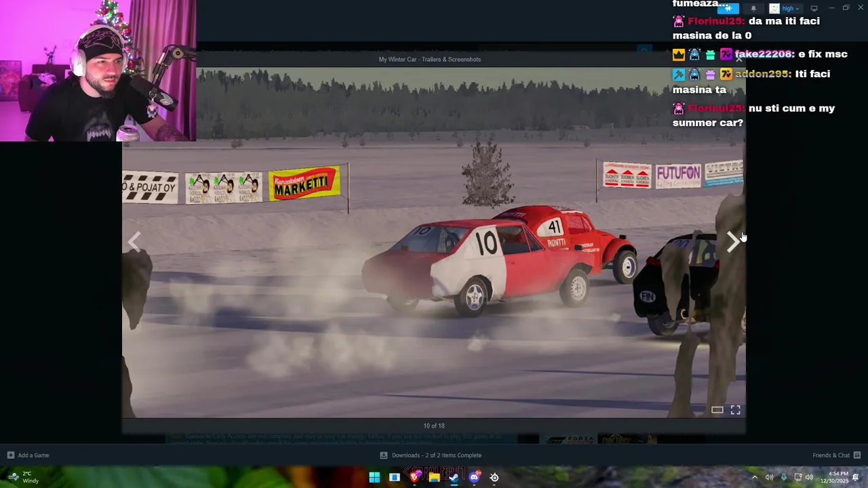
Task: Open Steam announcements megaphone button
Action: (x=728, y=8)
